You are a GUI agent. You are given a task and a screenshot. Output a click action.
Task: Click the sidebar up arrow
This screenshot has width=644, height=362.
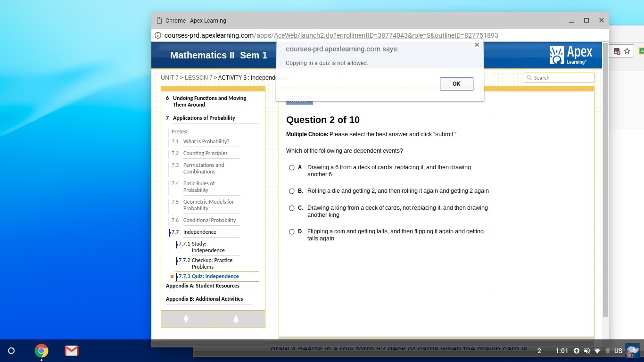click(236, 319)
